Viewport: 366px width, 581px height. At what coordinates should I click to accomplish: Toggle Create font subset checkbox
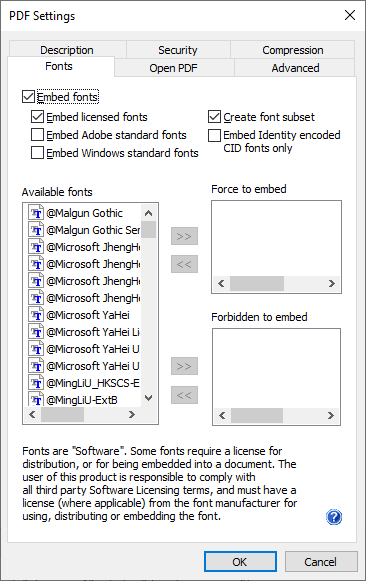click(x=214, y=117)
